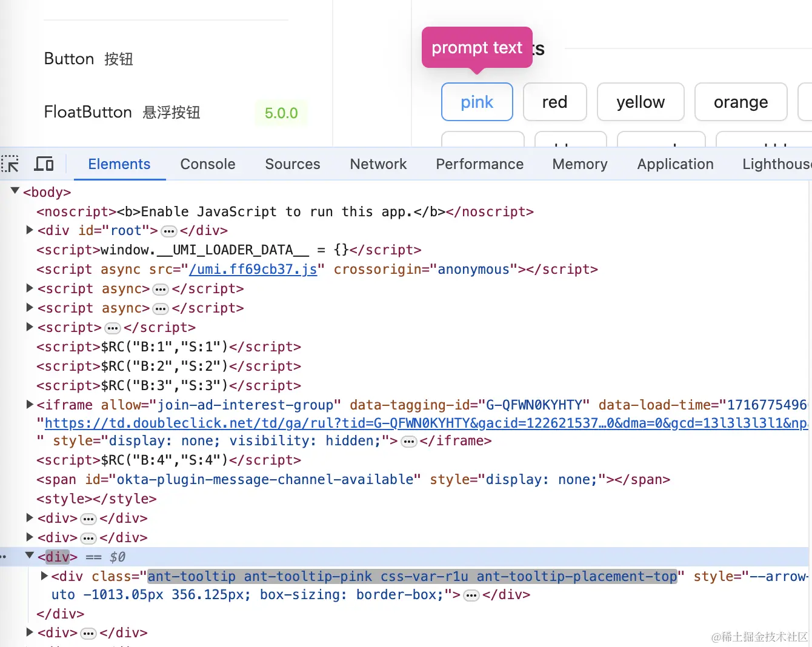Select the window.__UMI_LOADER_DATA__ script line
812x647 pixels.
pyautogui.click(x=228, y=250)
